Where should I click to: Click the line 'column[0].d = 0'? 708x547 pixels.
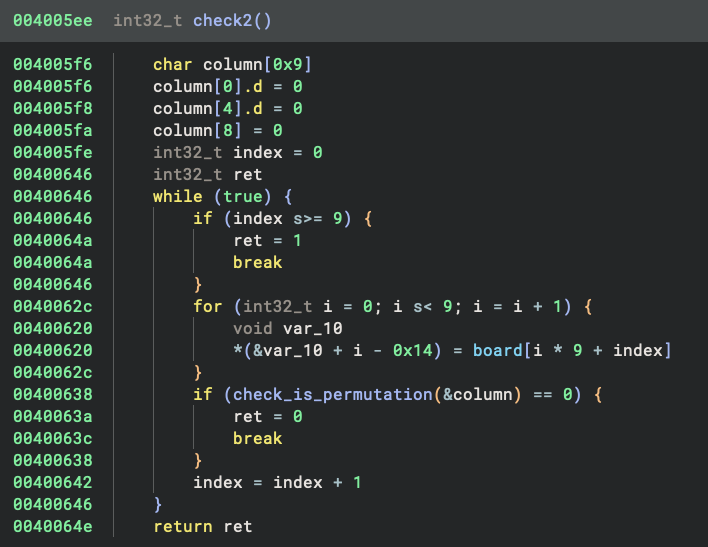pyautogui.click(x=228, y=87)
